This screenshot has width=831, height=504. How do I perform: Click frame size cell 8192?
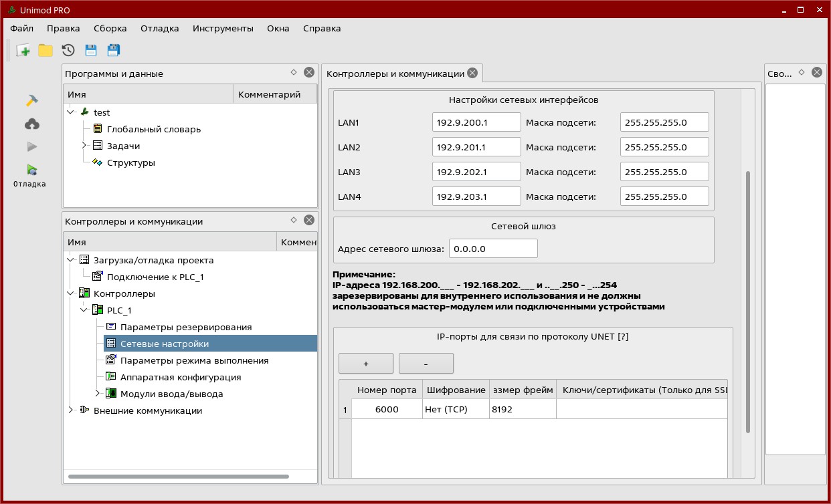(523, 409)
